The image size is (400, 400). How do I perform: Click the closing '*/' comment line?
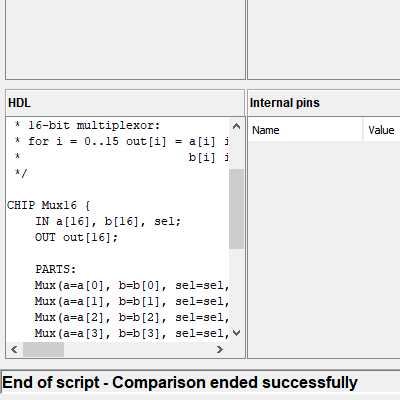[21, 173]
